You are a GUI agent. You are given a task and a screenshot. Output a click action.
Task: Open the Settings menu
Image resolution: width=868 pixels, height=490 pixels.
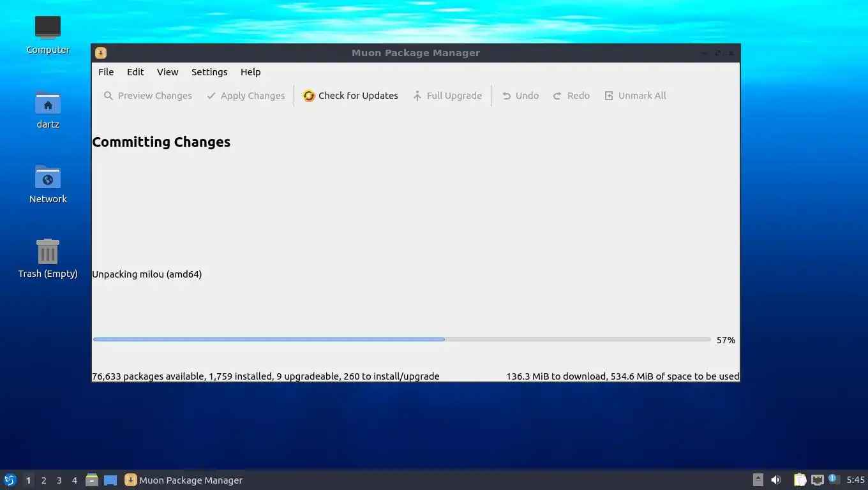[209, 72]
